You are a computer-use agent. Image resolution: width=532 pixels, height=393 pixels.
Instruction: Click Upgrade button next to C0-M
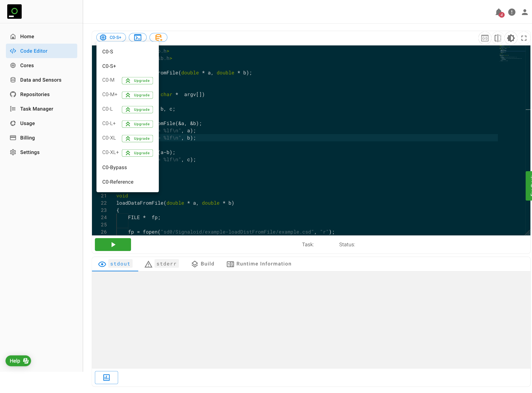point(137,81)
